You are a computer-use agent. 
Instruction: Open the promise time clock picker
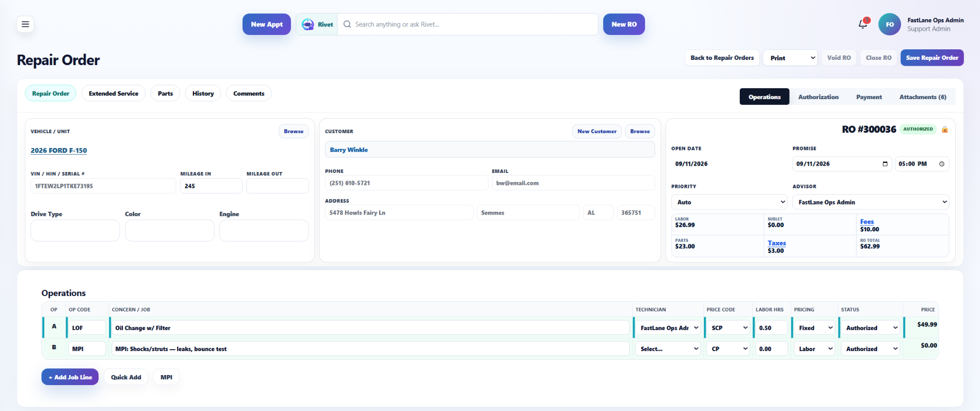click(x=942, y=164)
